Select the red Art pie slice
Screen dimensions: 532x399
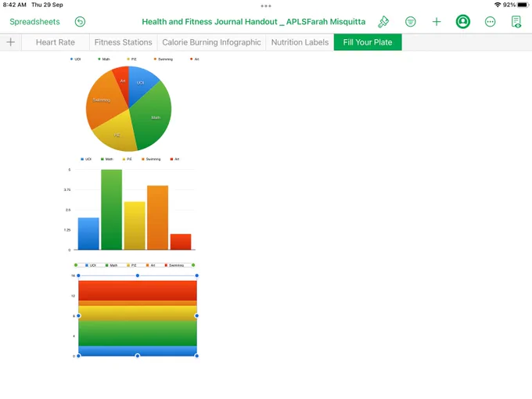(122, 81)
